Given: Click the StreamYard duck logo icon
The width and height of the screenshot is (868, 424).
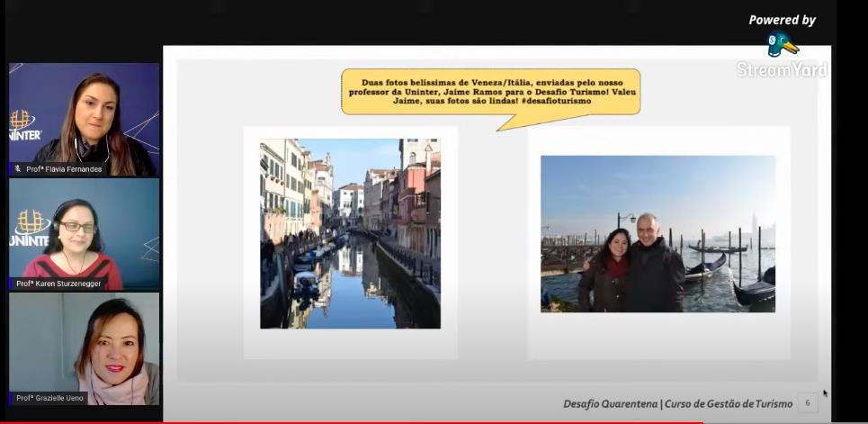Looking at the screenshot, I should point(782,44).
